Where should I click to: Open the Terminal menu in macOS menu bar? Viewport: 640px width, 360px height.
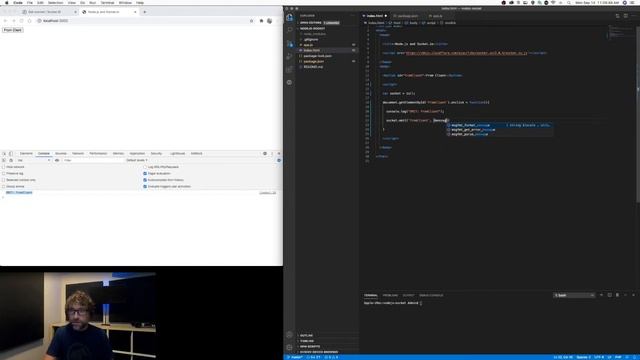click(x=107, y=3)
